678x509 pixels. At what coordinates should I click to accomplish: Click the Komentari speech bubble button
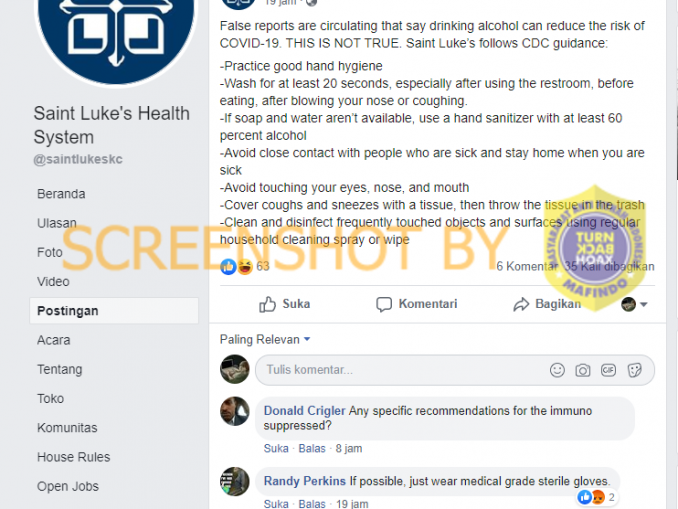click(x=416, y=304)
